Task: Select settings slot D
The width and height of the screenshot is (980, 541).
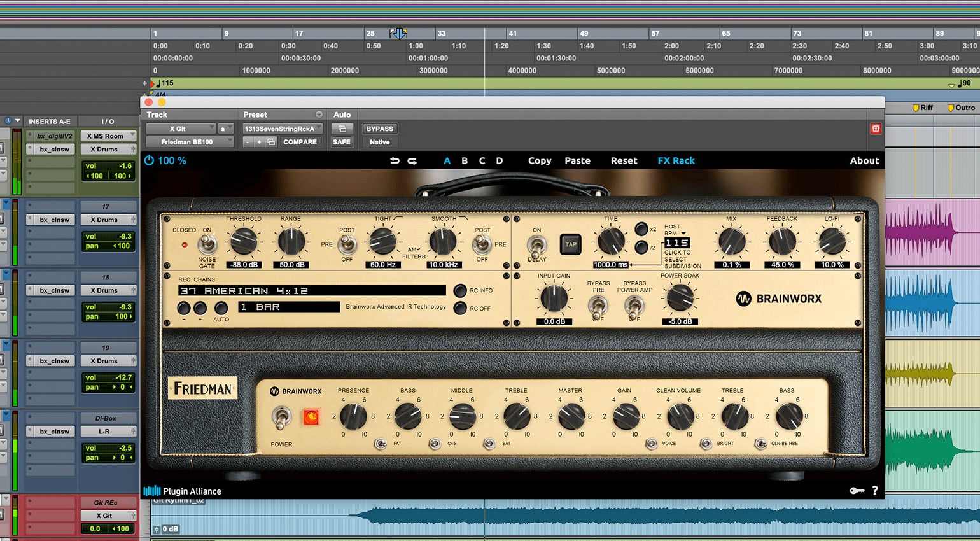Action: point(500,160)
